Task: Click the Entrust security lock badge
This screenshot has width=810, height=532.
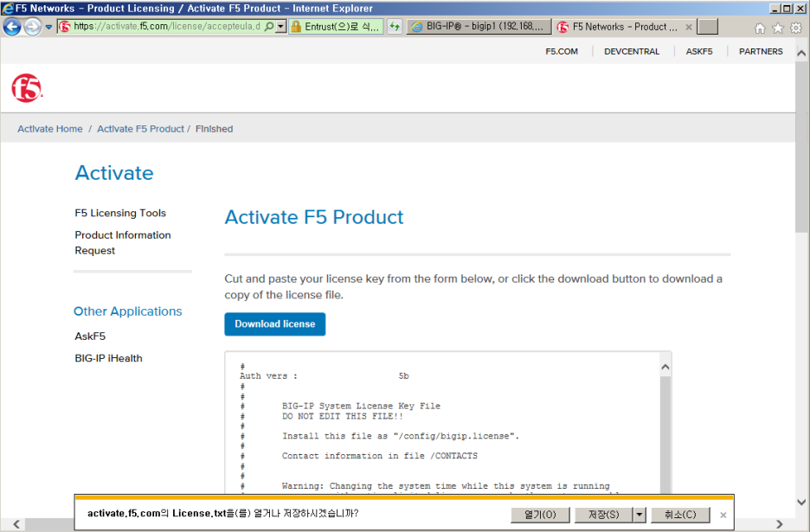Action: (x=336, y=27)
